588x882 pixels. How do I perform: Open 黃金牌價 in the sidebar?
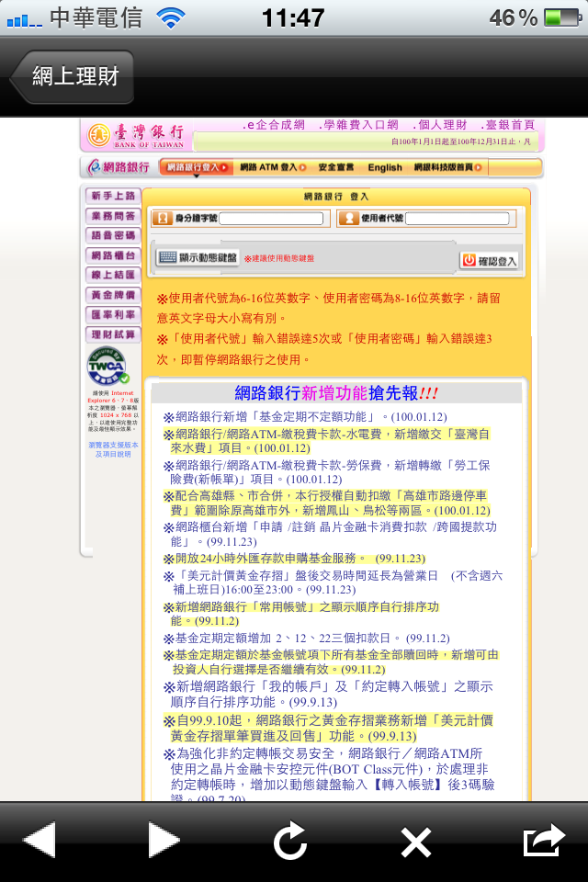point(113,295)
